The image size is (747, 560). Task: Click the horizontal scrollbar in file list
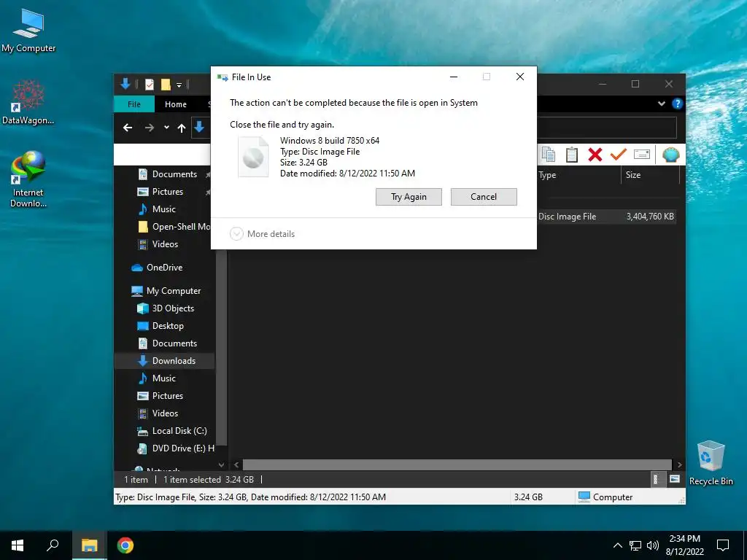coord(457,464)
